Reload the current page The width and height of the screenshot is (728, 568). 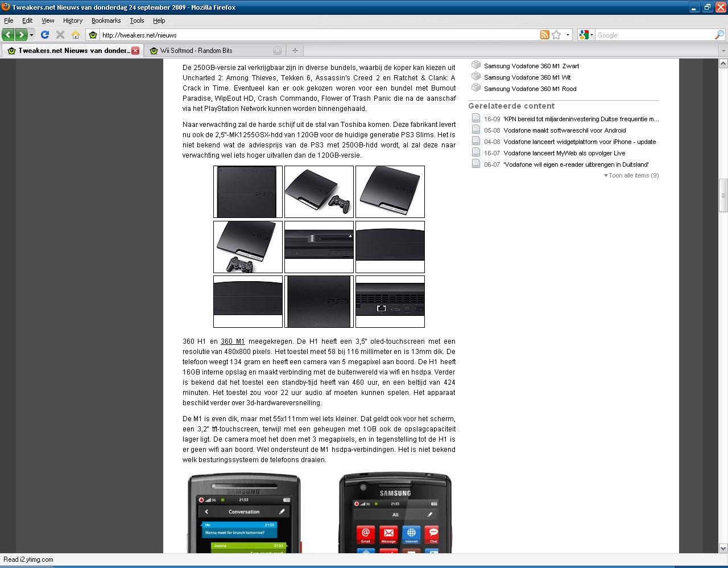pos(45,35)
